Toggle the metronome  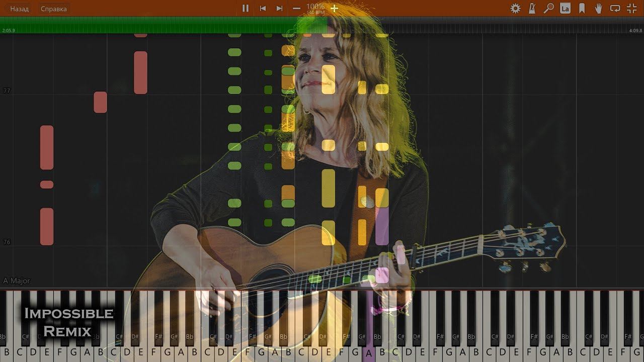(x=532, y=8)
